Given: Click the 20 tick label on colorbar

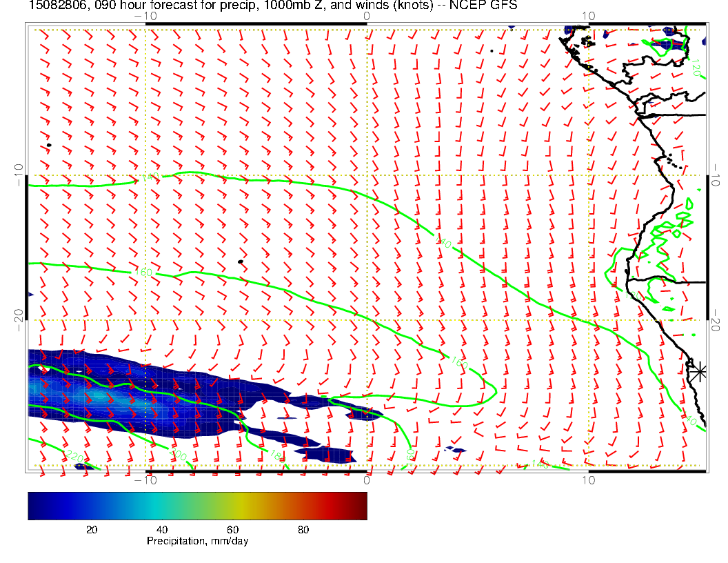Looking at the screenshot, I should (x=91, y=529).
